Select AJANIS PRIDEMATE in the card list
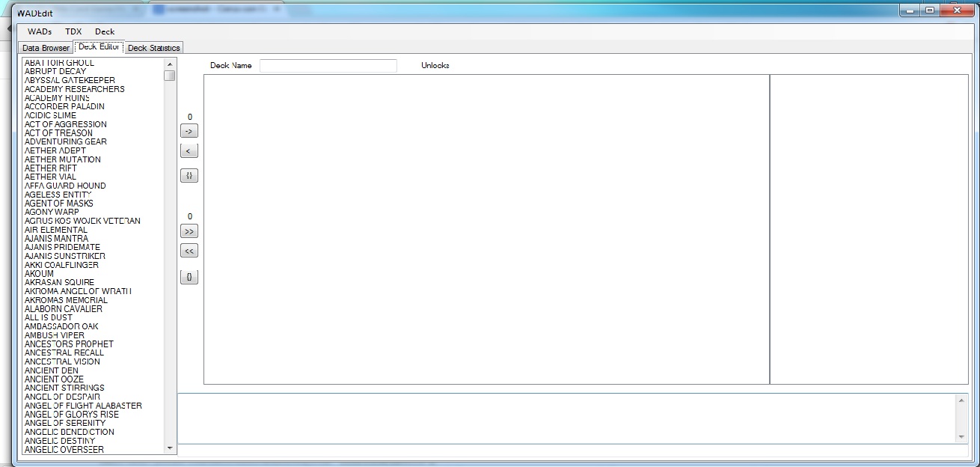The width and height of the screenshot is (980, 467). point(62,247)
